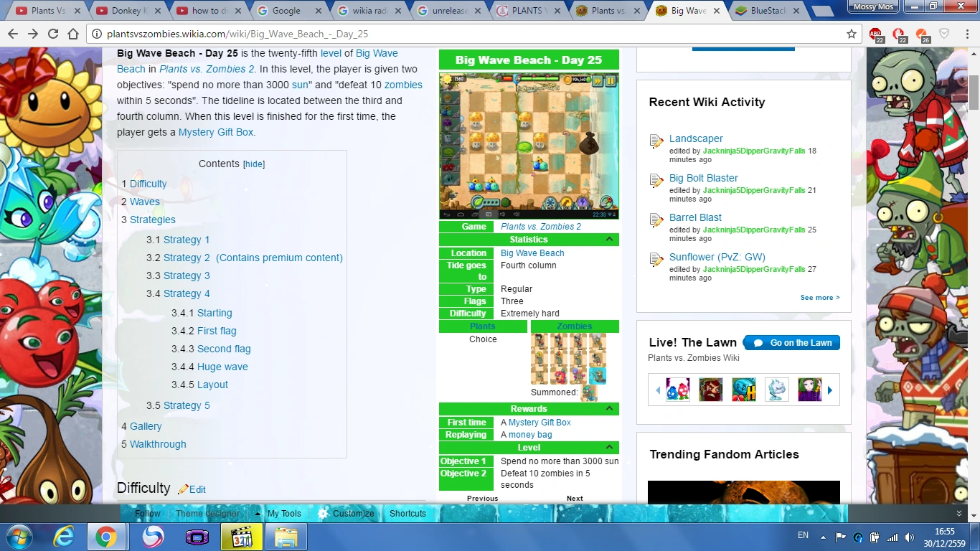
Task: Bookmark this page with the star icon
Action: point(852,34)
